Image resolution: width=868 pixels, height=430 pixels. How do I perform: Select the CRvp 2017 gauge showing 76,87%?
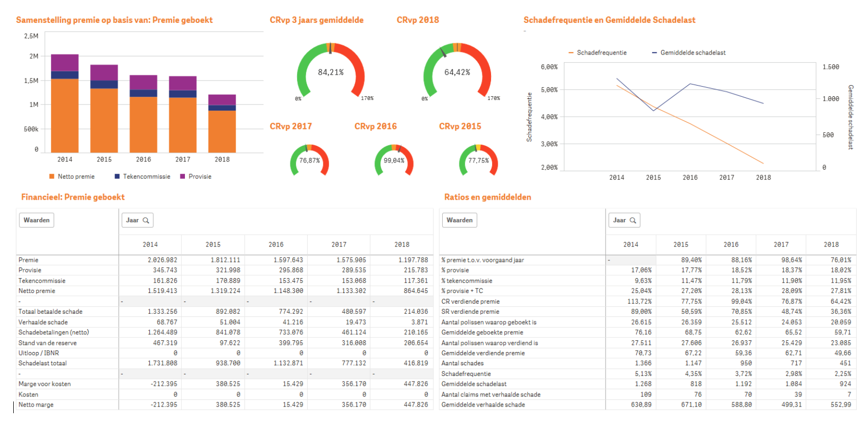click(x=309, y=160)
